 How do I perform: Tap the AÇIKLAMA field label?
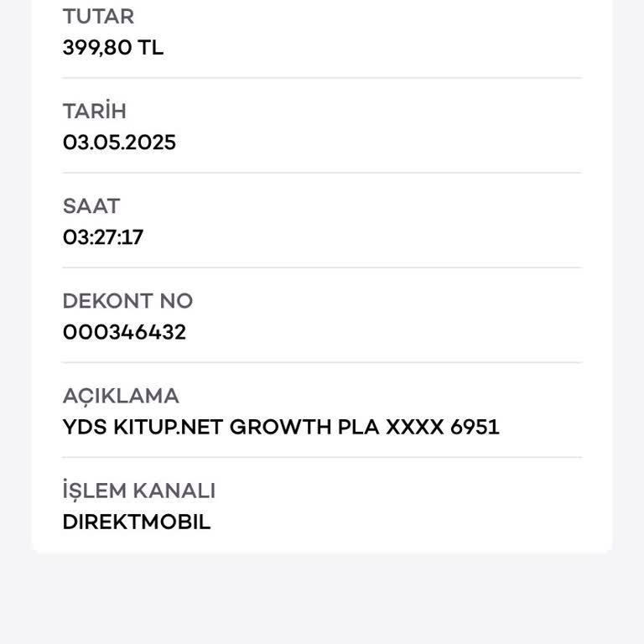[x=121, y=395]
